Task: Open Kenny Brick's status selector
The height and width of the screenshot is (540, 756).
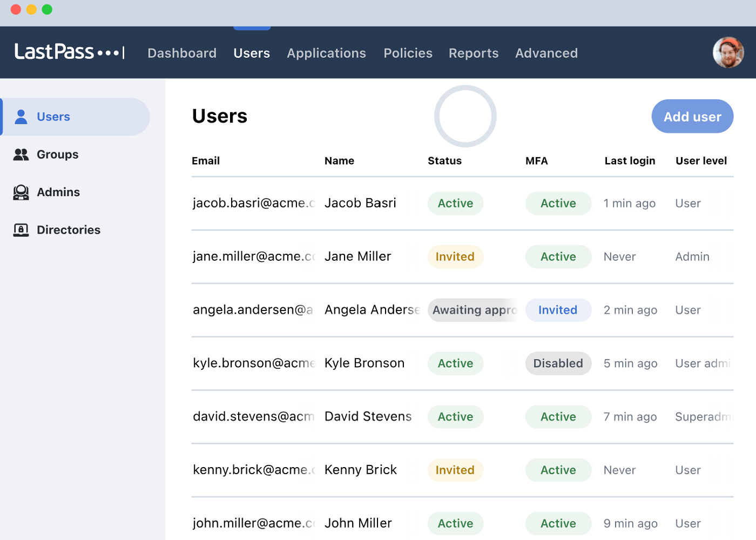Action: coord(455,470)
